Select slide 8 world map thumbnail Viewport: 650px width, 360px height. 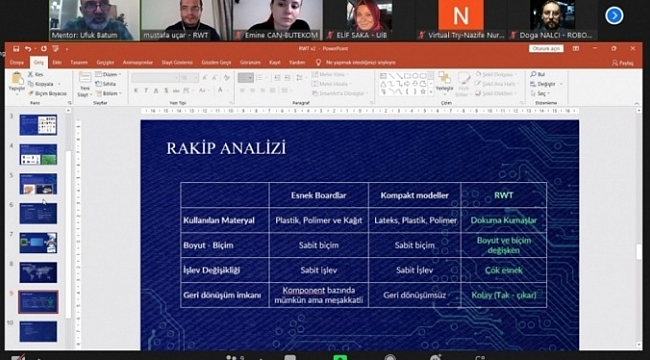click(38, 272)
